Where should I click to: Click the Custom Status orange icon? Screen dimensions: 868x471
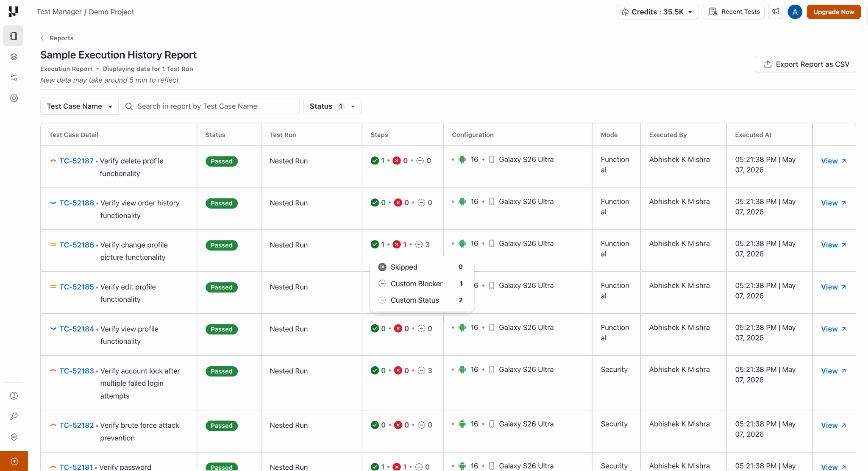[x=382, y=300]
